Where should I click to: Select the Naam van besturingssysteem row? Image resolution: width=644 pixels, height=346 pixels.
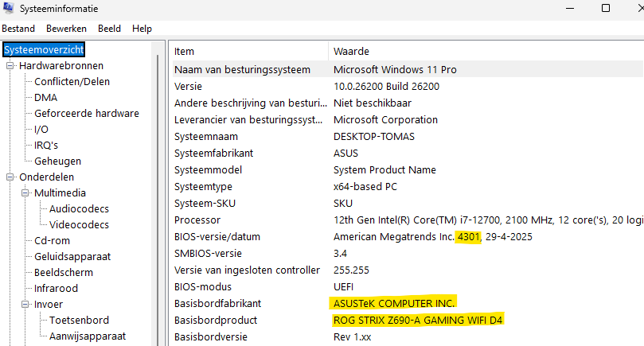coord(408,70)
